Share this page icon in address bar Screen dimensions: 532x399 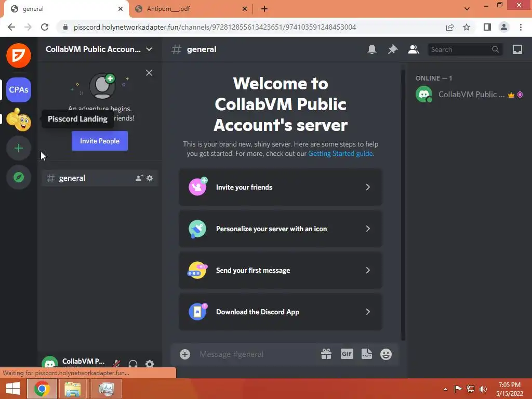tap(450, 27)
